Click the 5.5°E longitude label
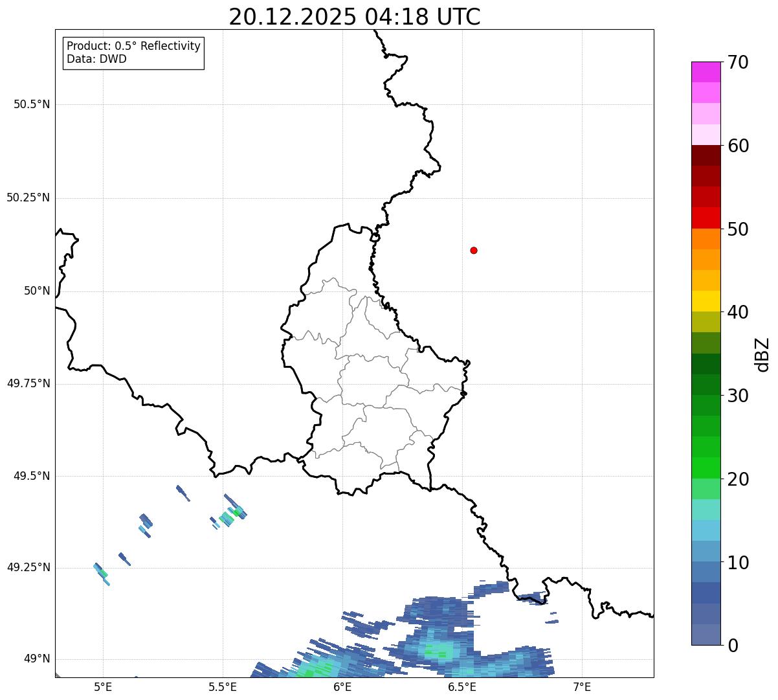The width and height of the screenshot is (778, 700). (x=223, y=687)
